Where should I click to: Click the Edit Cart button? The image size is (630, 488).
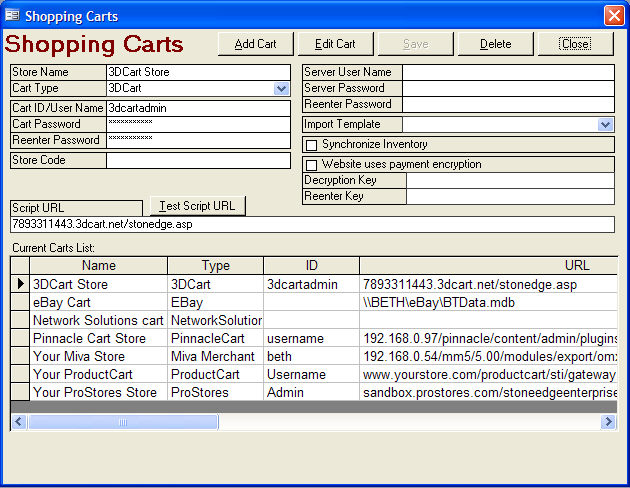point(335,44)
